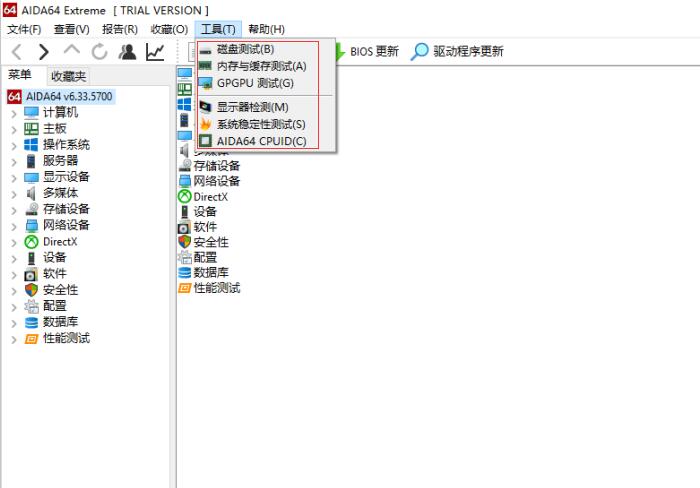700x488 pixels.
Task: Launch 系统稳定性测试(S) from the open menu
Action: click(x=261, y=124)
